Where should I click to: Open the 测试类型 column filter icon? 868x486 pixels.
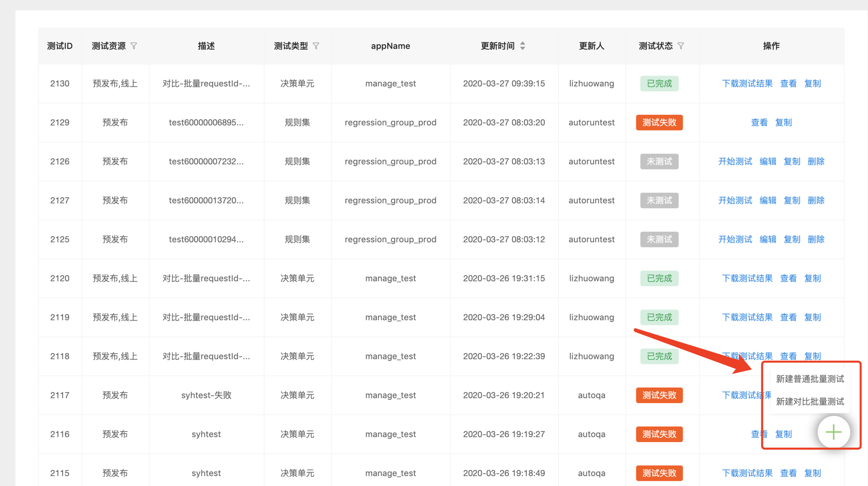[316, 46]
